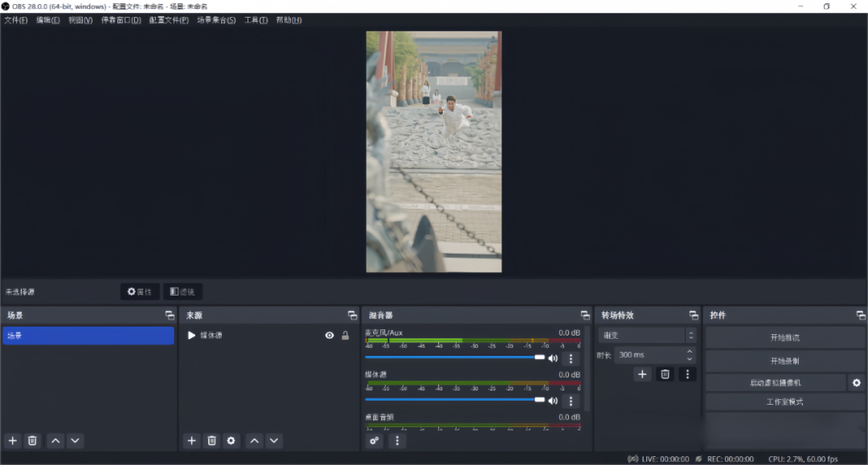Move the source up with the arrow icon
868x465 pixels.
[254, 440]
